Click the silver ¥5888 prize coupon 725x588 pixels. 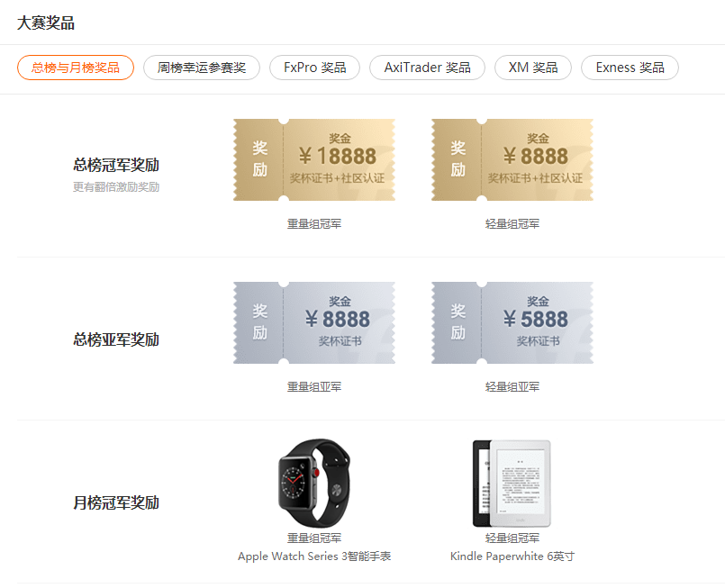pyautogui.click(x=512, y=322)
